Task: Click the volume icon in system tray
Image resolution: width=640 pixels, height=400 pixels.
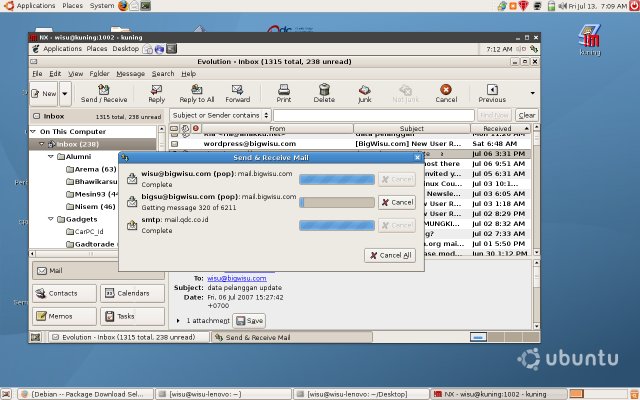Action: 563,6
